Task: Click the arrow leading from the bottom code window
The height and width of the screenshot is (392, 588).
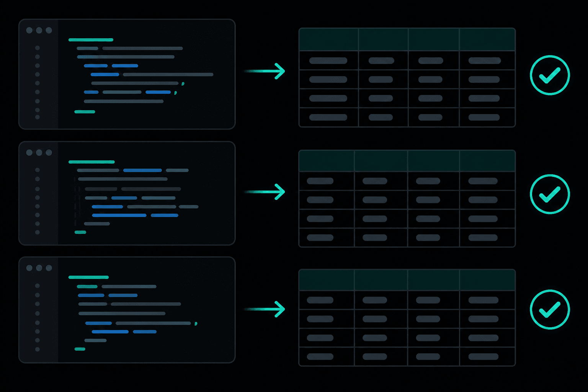Action: [265, 309]
